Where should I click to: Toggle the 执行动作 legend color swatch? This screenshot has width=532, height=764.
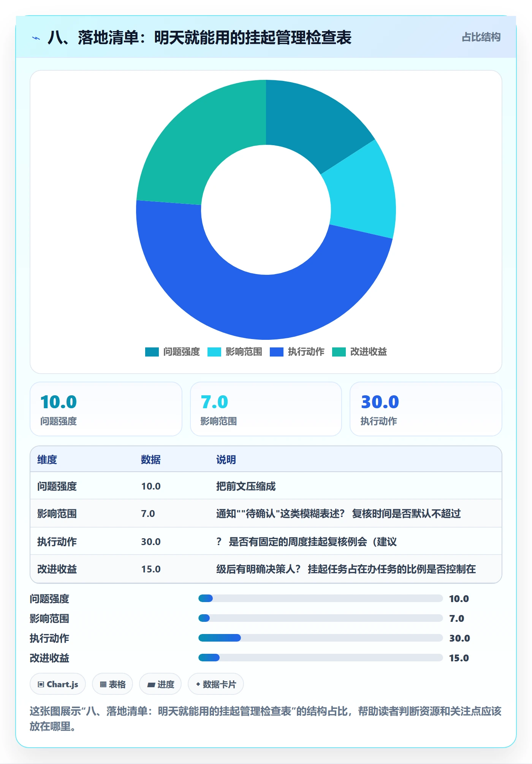[276, 352]
